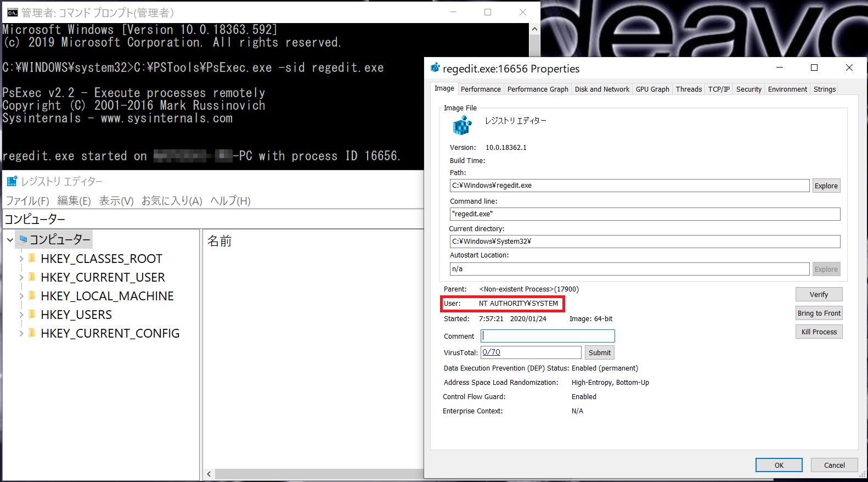
Task: Click the Image: 64-bit text
Action: 591,318
